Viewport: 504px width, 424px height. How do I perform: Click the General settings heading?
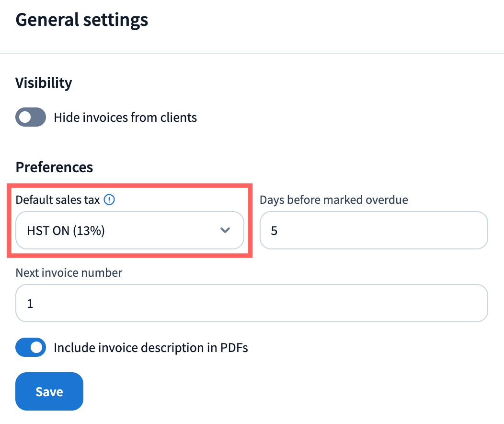click(82, 20)
